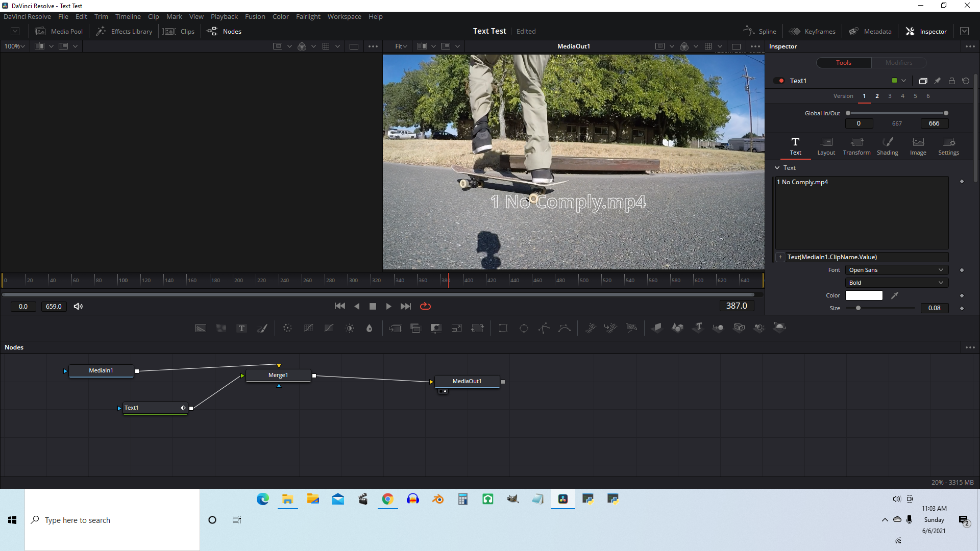Open the Spline editor panel
The image size is (980, 551).
(759, 31)
